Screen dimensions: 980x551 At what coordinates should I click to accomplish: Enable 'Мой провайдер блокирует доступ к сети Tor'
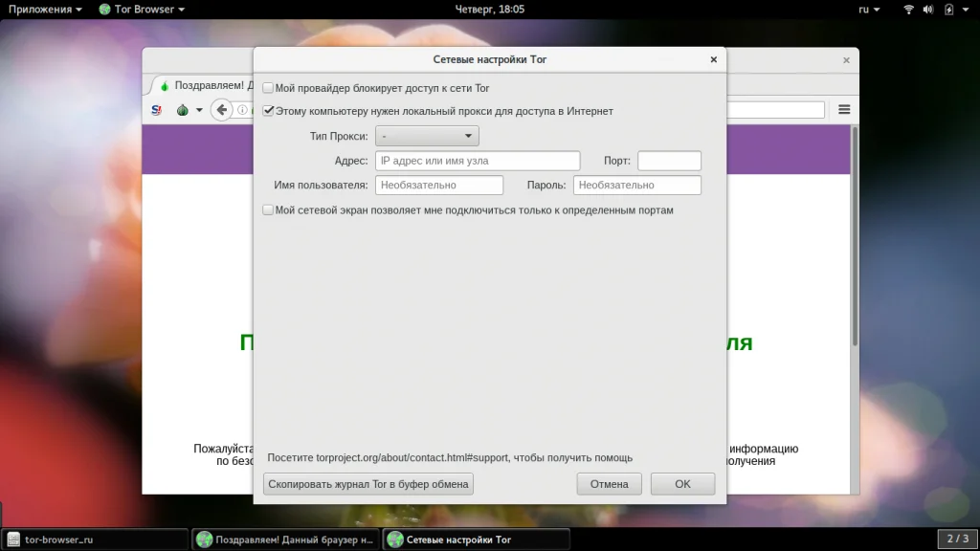coord(269,88)
